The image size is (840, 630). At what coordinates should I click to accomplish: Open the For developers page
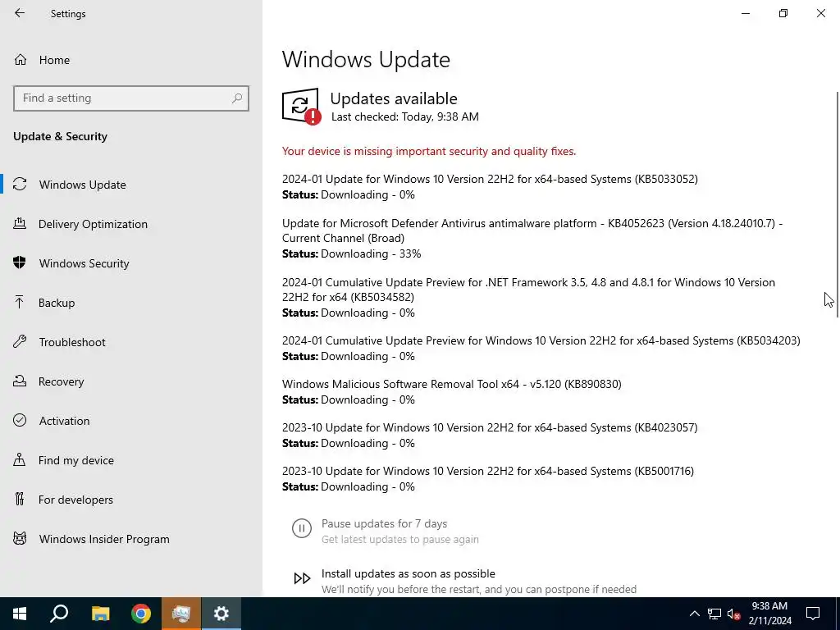point(131,500)
